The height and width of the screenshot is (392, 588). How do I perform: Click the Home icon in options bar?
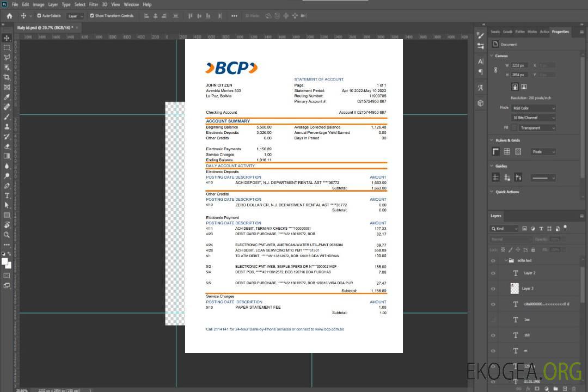(9, 16)
